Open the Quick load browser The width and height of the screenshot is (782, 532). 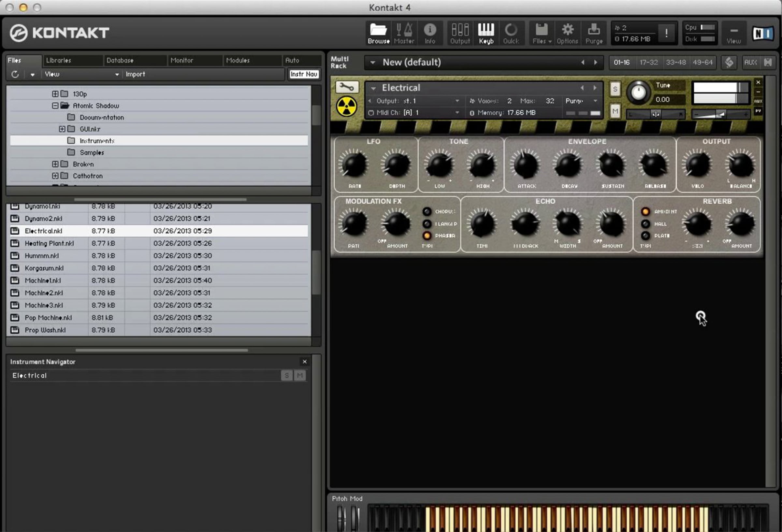(x=511, y=33)
